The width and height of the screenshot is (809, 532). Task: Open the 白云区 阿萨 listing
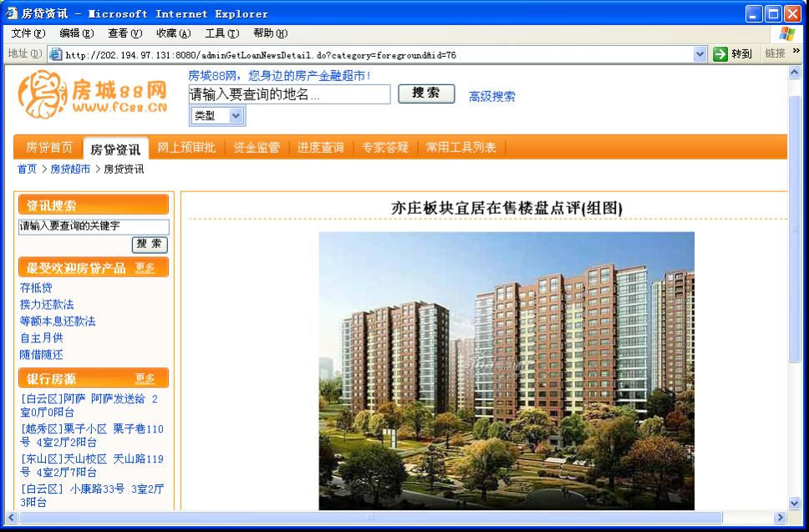click(89, 405)
